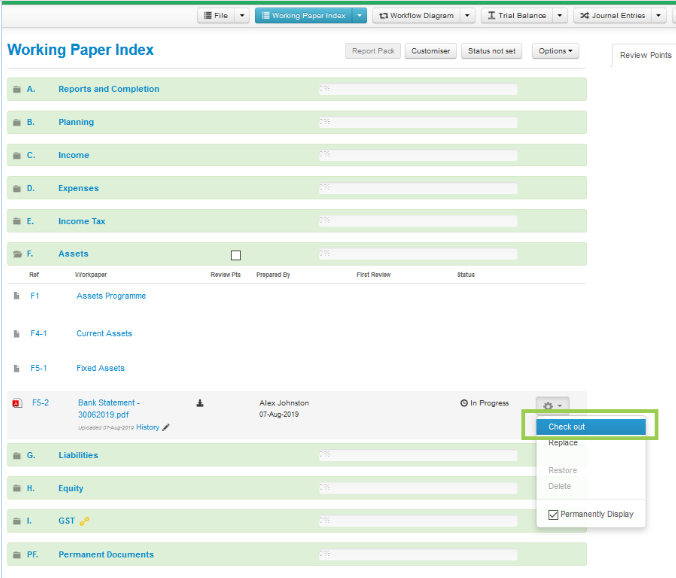This screenshot has width=676, height=578.
Task: Click the Customiser button
Action: pos(430,51)
